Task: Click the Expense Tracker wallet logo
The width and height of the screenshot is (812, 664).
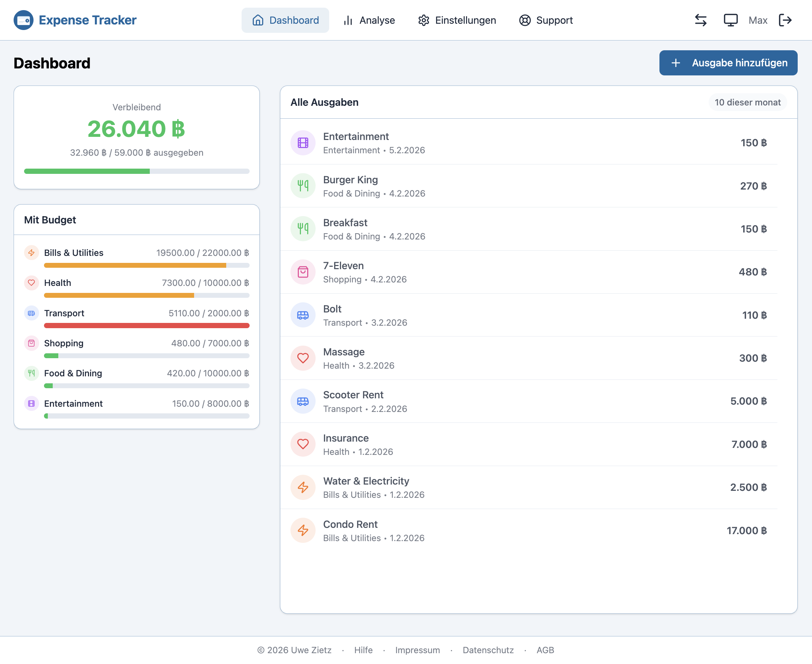Action: pyautogui.click(x=23, y=20)
